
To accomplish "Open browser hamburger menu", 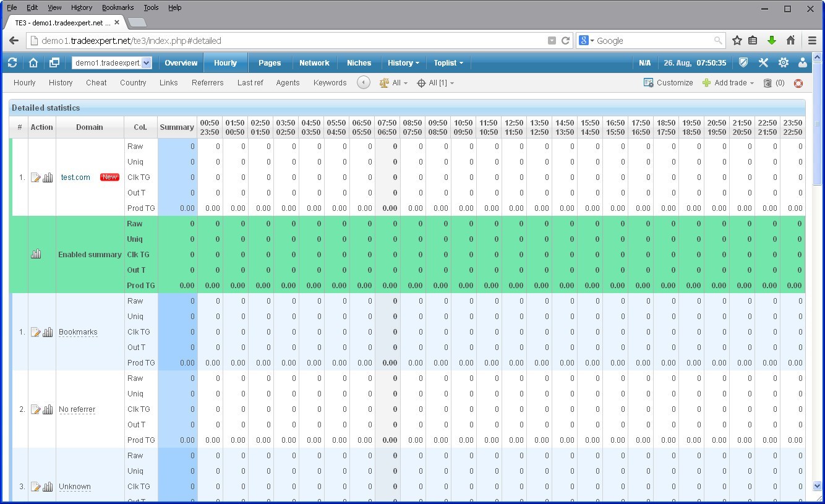I will [x=813, y=41].
